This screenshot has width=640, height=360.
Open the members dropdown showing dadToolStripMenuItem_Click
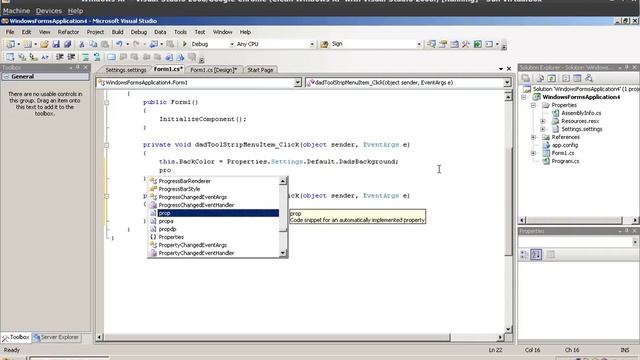pyautogui.click(x=507, y=82)
